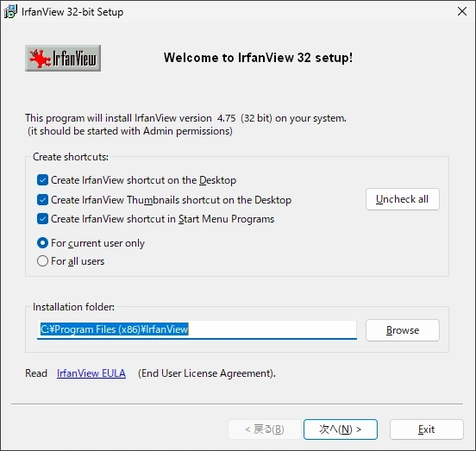Click the disabled < 戻る(B) button
The width and height of the screenshot is (476, 451).
[265, 429]
